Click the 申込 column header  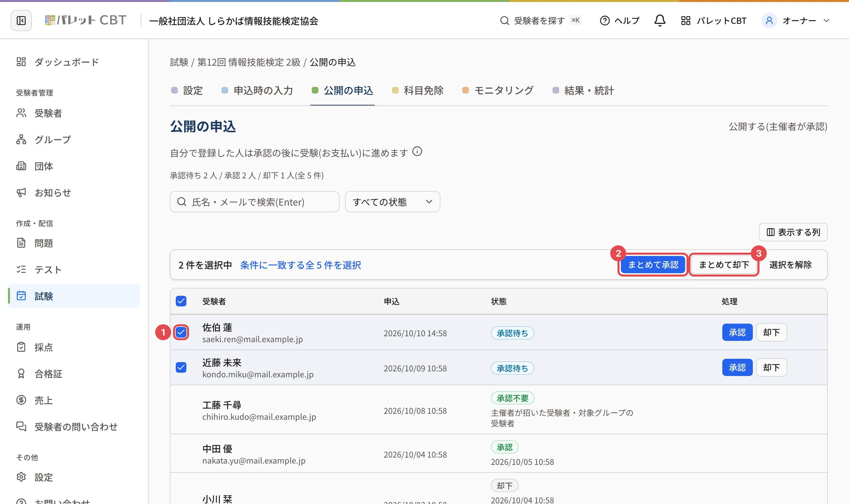point(392,301)
